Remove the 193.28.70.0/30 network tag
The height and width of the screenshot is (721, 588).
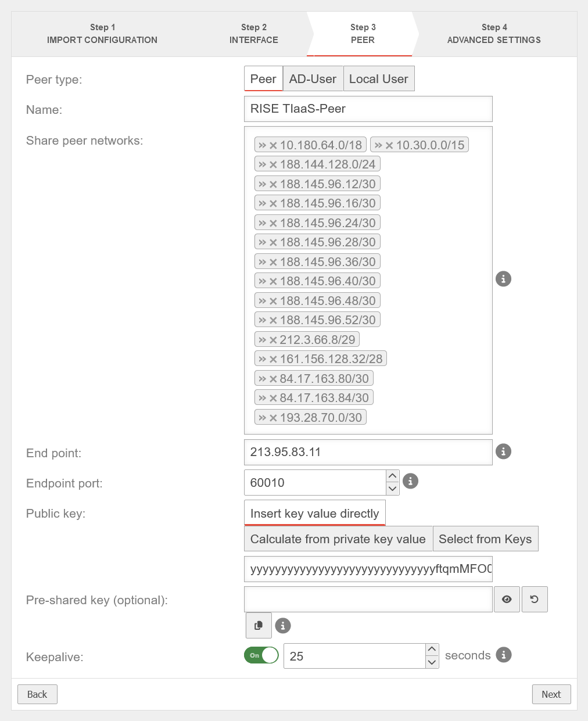coord(273,418)
